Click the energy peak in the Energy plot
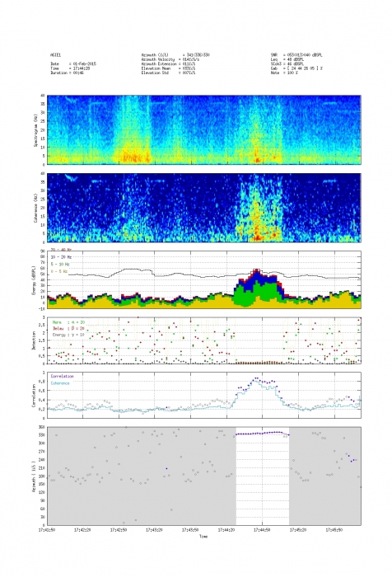The width and height of the screenshot is (392, 577). point(257,271)
